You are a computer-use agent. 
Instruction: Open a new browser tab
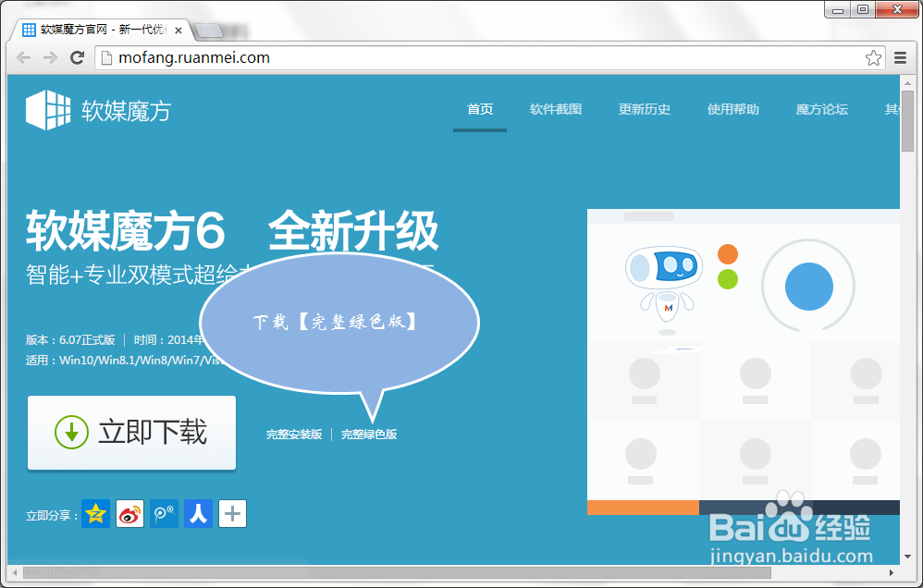click(209, 30)
